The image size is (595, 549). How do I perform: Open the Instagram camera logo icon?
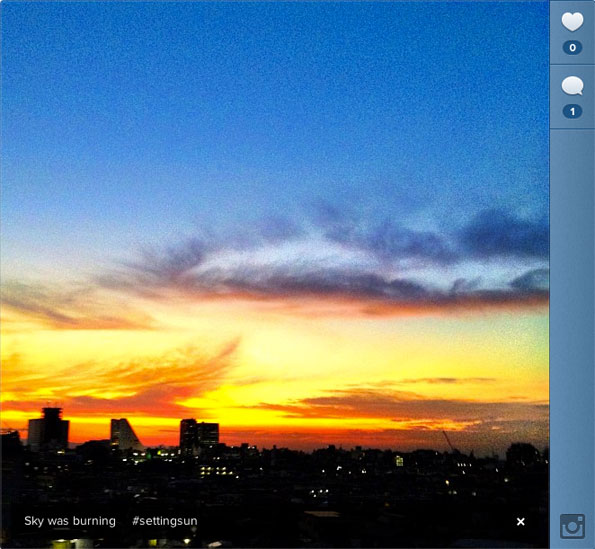(572, 526)
